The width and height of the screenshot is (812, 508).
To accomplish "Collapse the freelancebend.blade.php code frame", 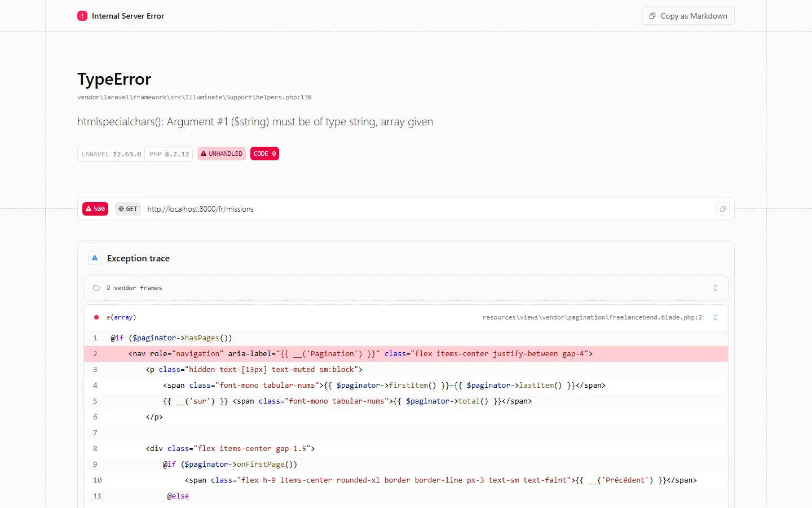I will [716, 317].
